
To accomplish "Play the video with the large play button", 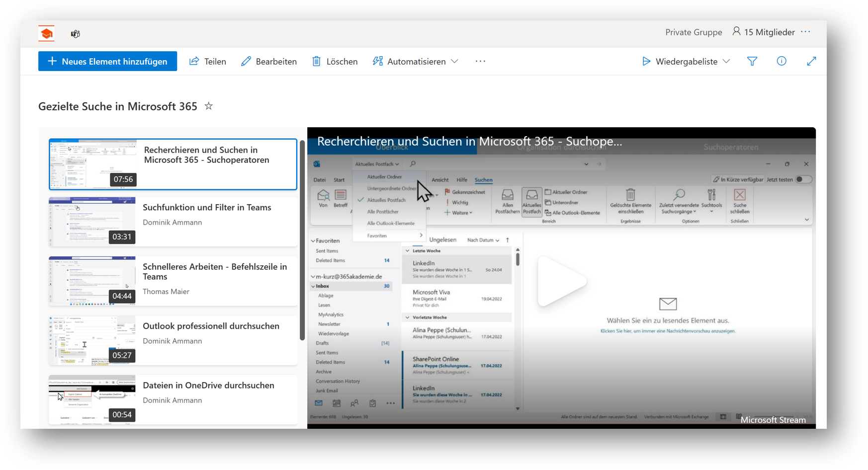I will tap(562, 281).
